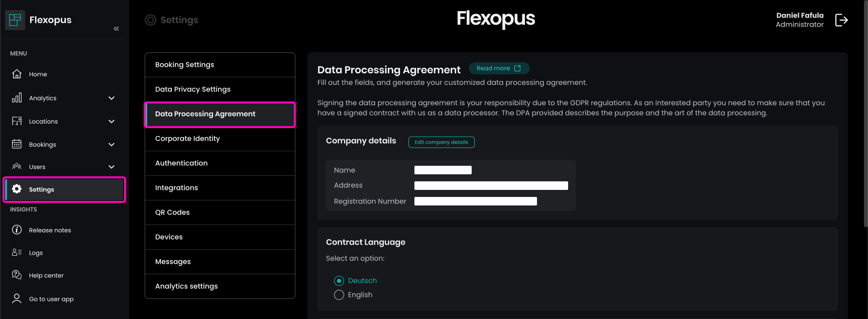Click the Go to user app icon
Image resolution: width=868 pixels, height=319 pixels.
pyautogui.click(x=17, y=298)
